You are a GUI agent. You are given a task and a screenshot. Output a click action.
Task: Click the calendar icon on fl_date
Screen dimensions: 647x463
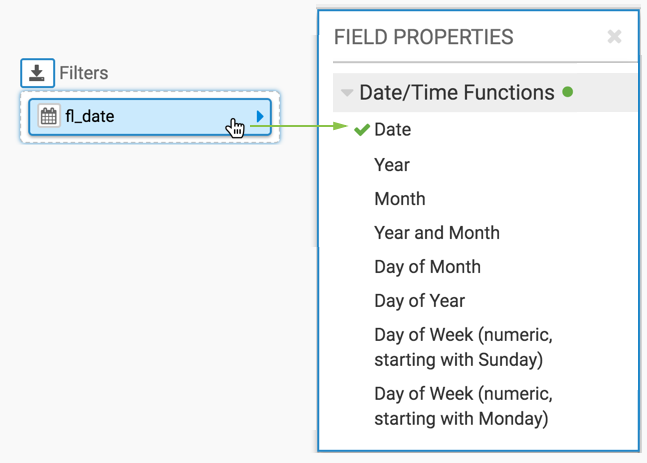(x=48, y=116)
